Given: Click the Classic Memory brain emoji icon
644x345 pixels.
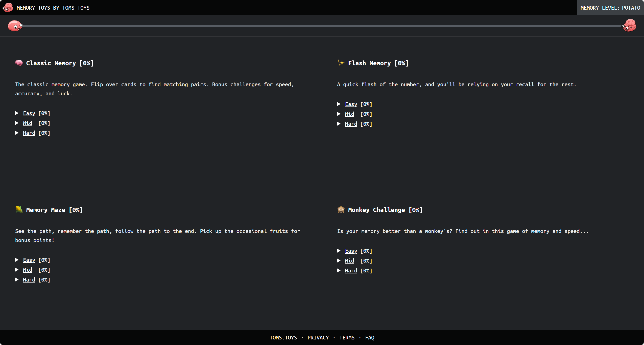Looking at the screenshot, I should [x=19, y=63].
